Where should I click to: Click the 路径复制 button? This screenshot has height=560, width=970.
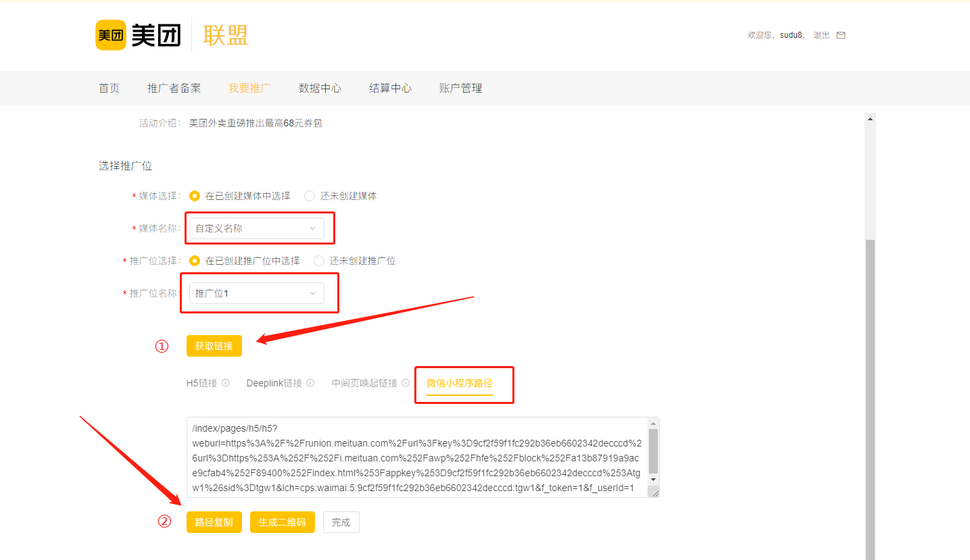(214, 522)
